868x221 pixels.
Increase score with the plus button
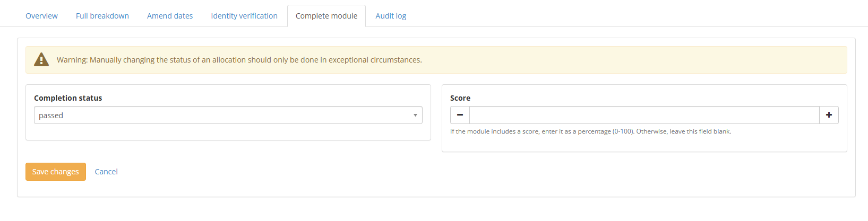coord(829,115)
